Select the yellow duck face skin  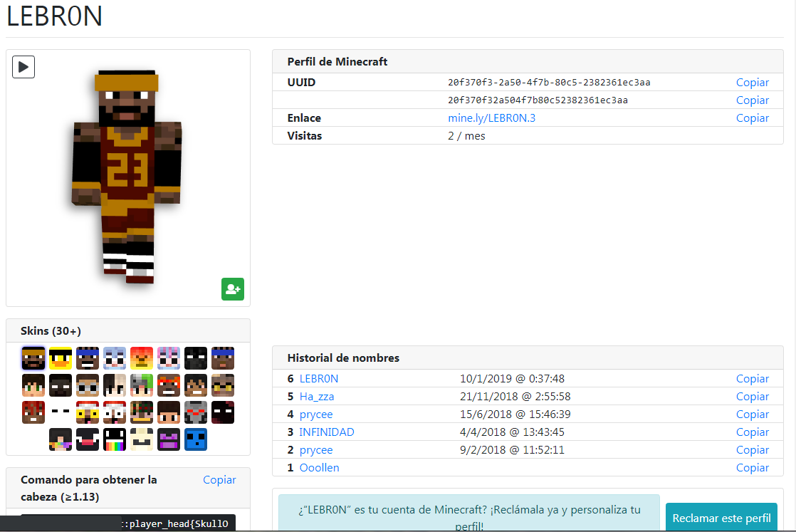pyautogui.click(x=61, y=358)
